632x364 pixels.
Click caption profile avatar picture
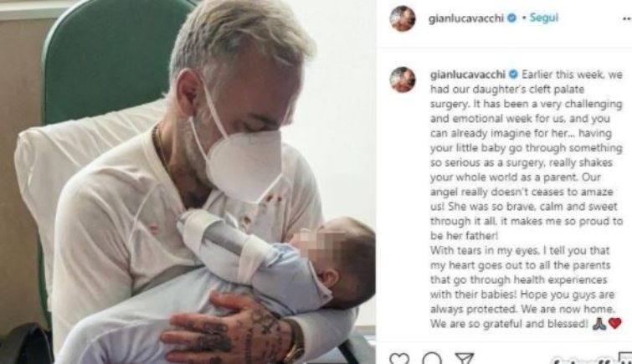tap(403, 79)
